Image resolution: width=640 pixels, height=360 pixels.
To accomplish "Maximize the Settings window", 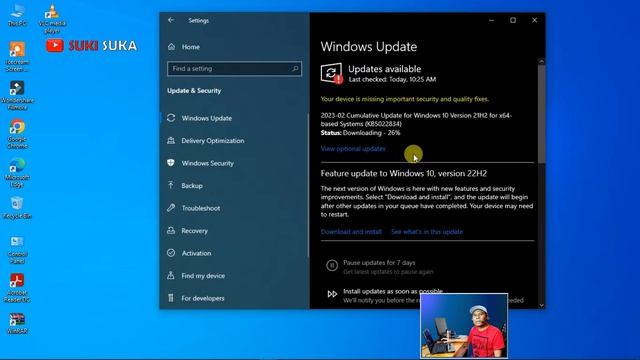I will pyautogui.click(x=513, y=20).
